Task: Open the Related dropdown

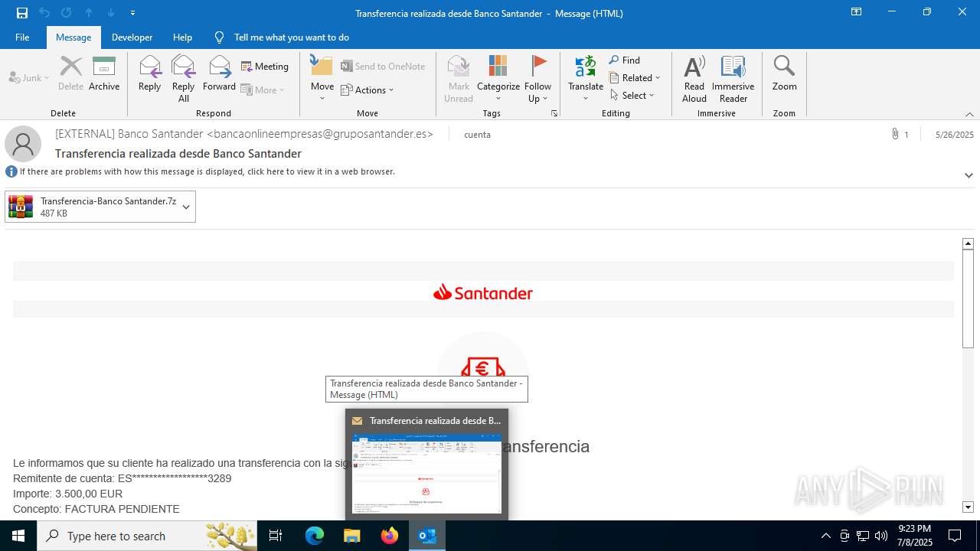Action: pos(635,78)
